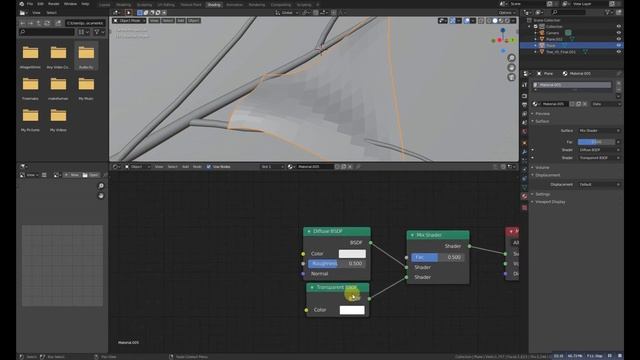The width and height of the screenshot is (640, 360).
Task: Open View Layer properties tab icon
Action: click(524, 114)
